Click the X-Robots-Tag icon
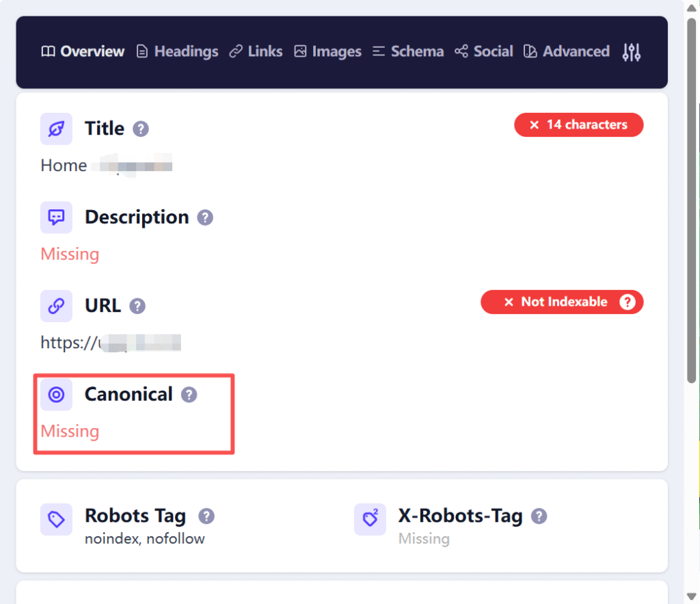The width and height of the screenshot is (700, 604). [x=370, y=519]
